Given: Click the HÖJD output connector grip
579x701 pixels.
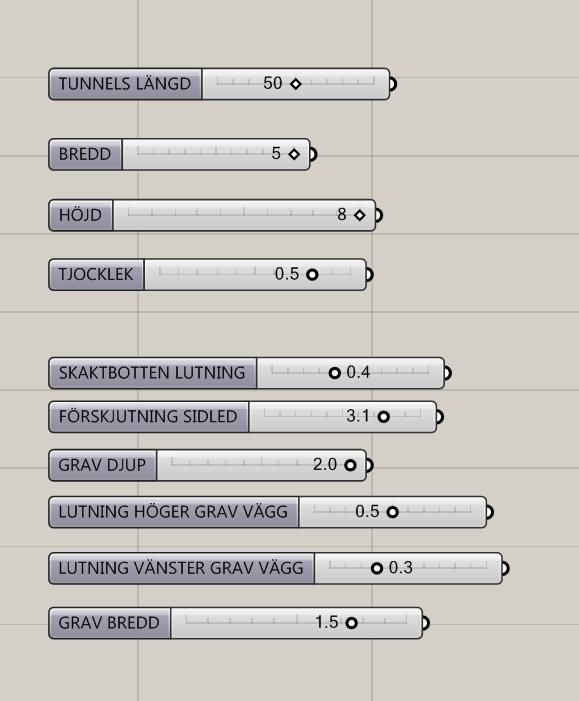Looking at the screenshot, I should pos(378,215).
